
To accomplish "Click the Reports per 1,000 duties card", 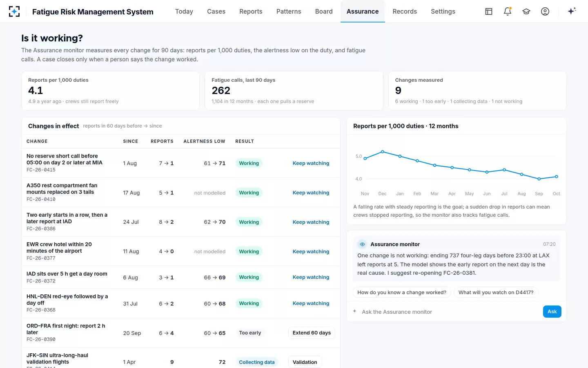I will coord(110,91).
